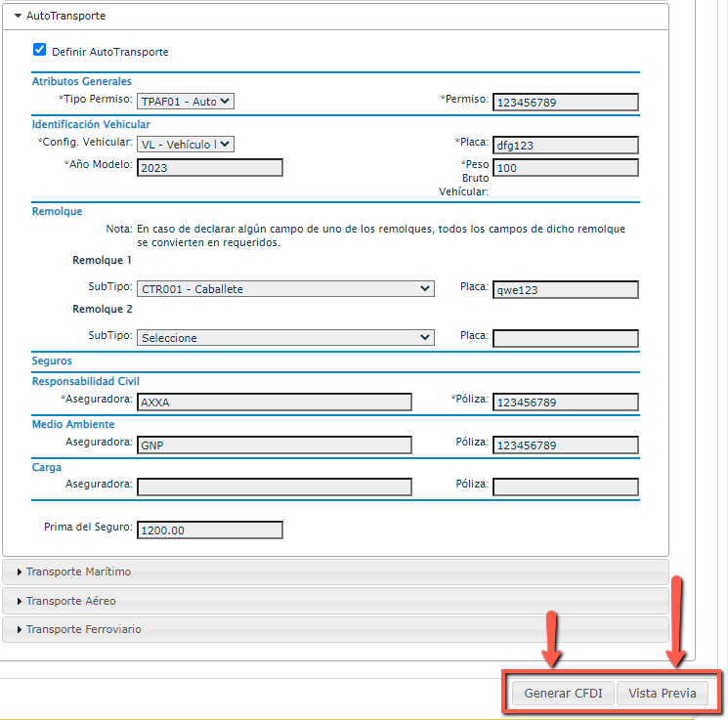Click the Peso Bruto Vehicular field 100
Viewport: 728px width, 720px height.
(566, 168)
